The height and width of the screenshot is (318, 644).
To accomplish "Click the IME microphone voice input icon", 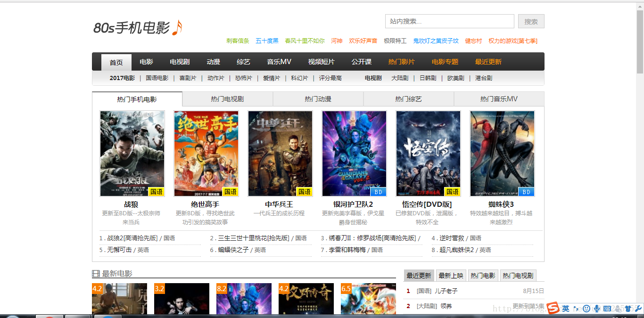I will point(597,309).
